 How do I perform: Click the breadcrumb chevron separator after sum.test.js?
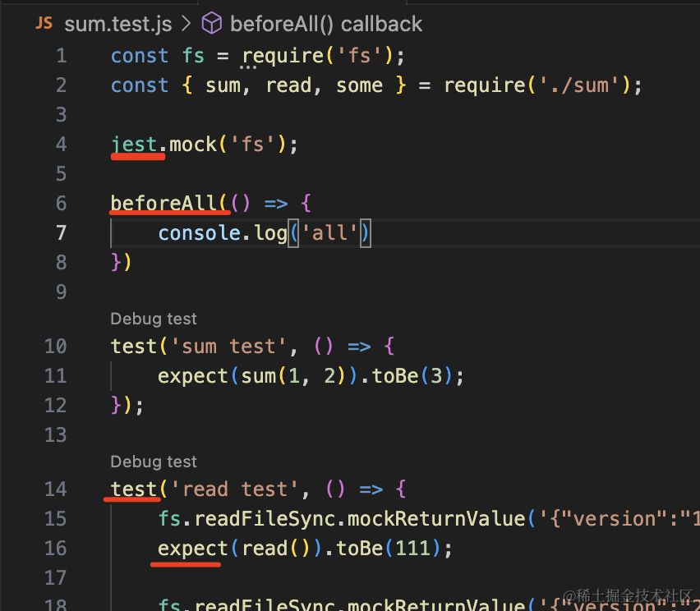[187, 24]
